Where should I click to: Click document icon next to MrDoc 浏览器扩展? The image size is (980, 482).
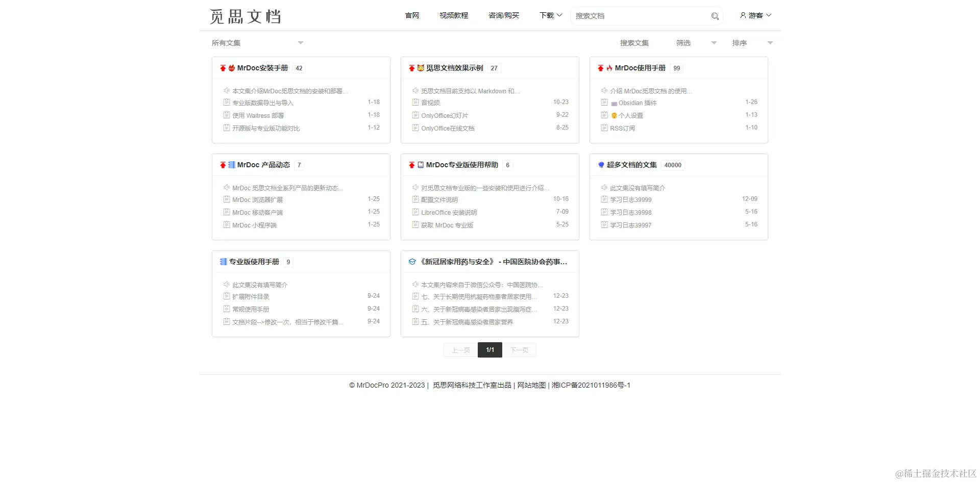tap(227, 199)
